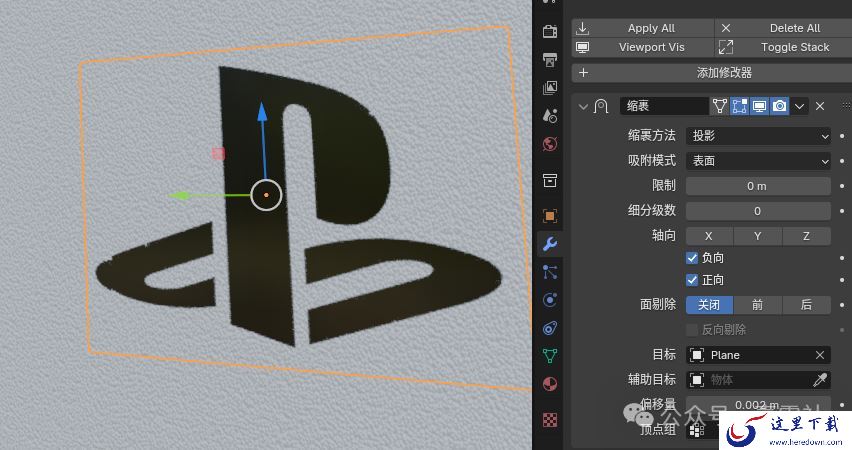The height and width of the screenshot is (450, 852).
Task: Click the Toggle Stack button
Action: point(784,47)
